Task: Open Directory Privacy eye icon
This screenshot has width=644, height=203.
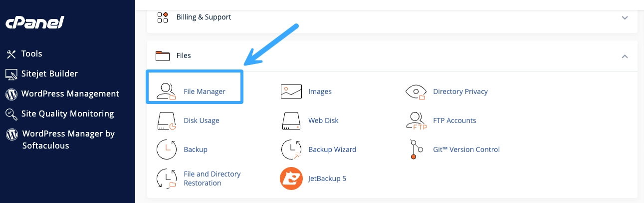Action: 416,91
